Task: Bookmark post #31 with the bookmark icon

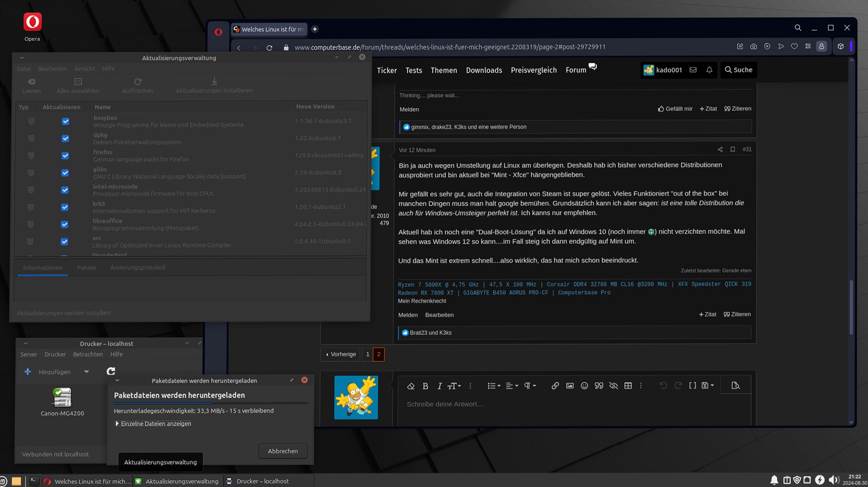Action: pyautogui.click(x=733, y=149)
